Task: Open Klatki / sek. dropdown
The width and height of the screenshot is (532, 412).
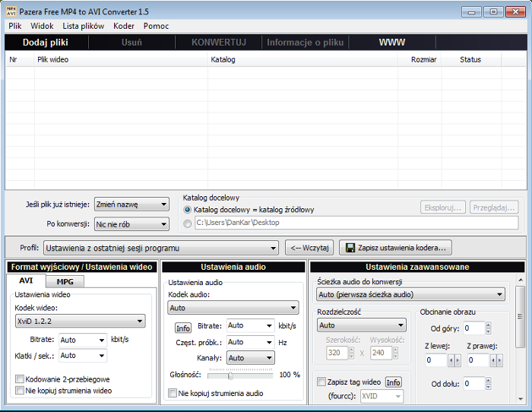Action: click(x=83, y=356)
